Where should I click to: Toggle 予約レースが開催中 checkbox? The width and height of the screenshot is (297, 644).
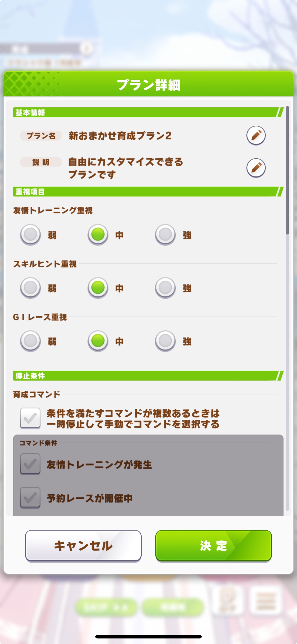tap(30, 498)
